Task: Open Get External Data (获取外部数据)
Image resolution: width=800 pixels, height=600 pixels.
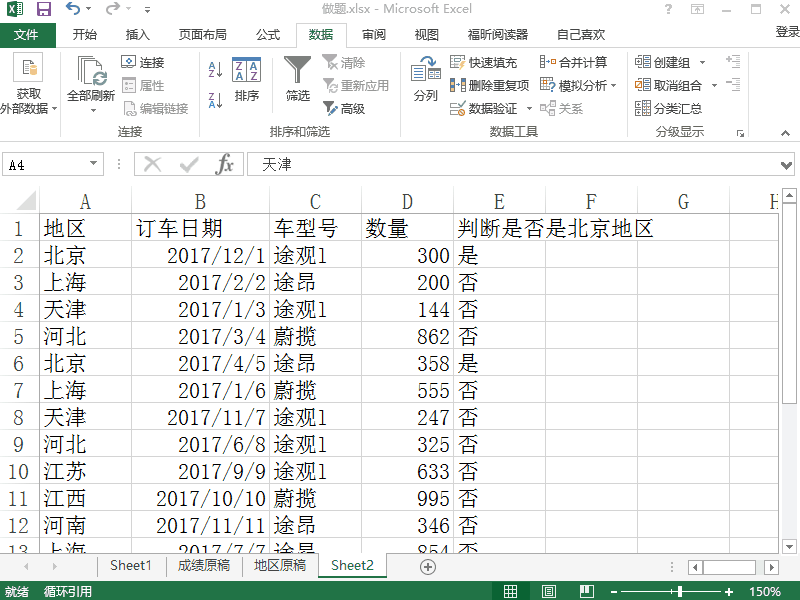Action: click(28, 84)
